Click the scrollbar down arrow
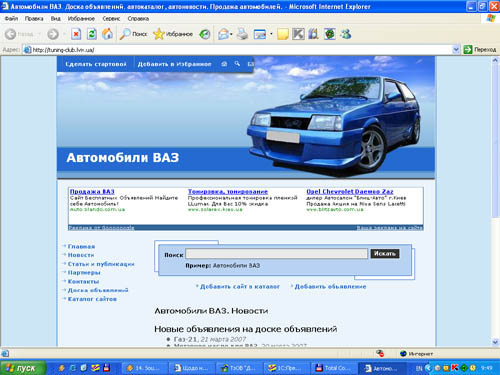Screen dimensions: 500x375 click(495, 342)
